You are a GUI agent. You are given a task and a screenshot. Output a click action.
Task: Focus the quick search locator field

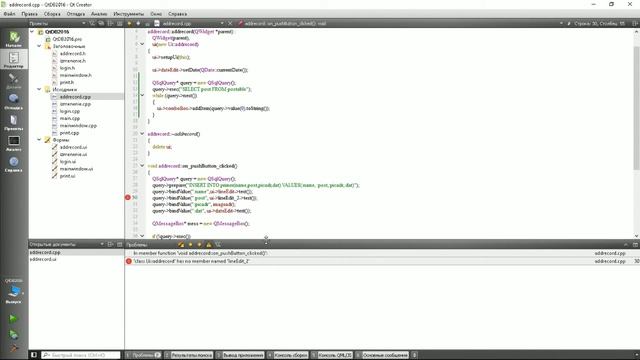point(81,355)
